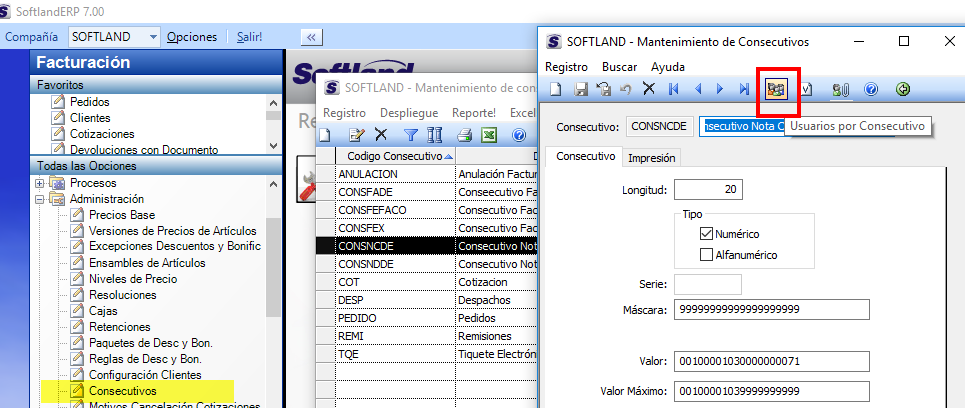Select the CONSNDDE row in the list
The image size is (965, 408).
pyautogui.click(x=426, y=263)
